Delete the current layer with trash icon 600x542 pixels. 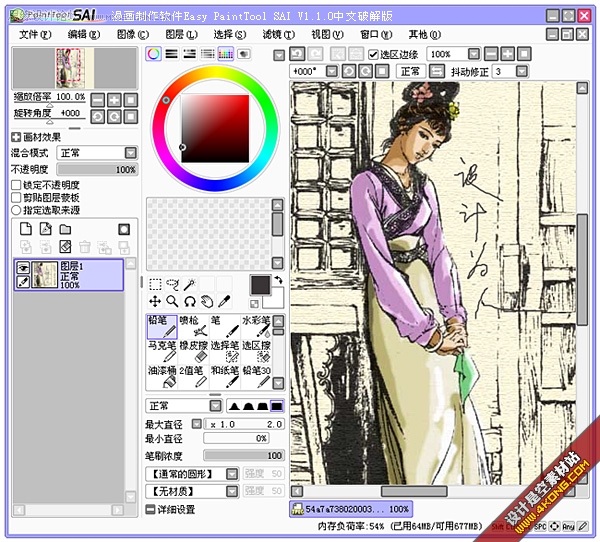85,247
